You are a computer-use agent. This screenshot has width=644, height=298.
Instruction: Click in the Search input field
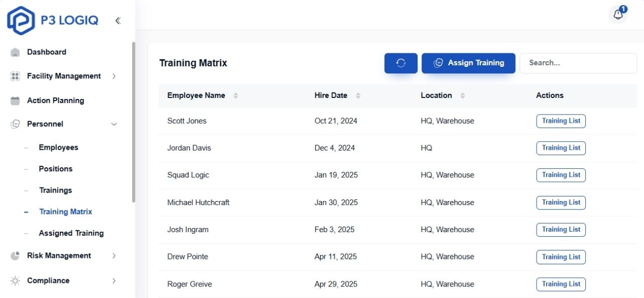578,63
